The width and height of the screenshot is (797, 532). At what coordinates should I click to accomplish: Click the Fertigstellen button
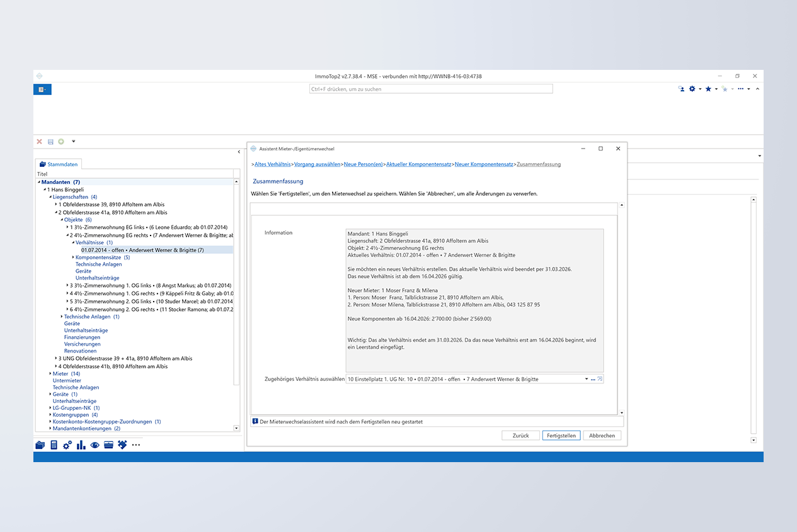pos(561,435)
